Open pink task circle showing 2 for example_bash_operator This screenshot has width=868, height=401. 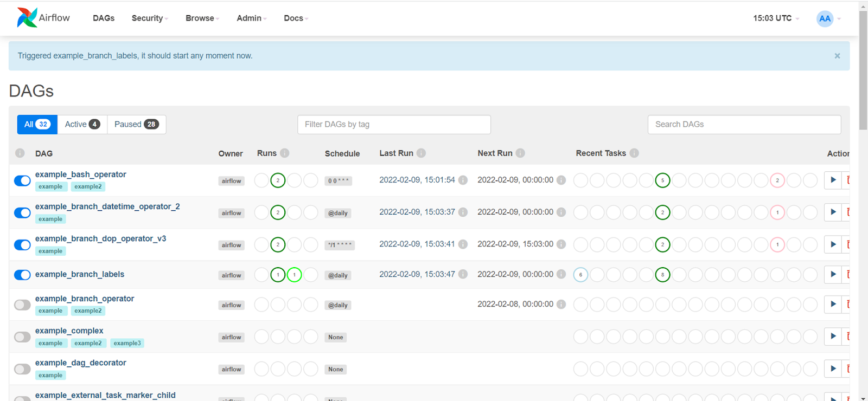click(x=777, y=180)
